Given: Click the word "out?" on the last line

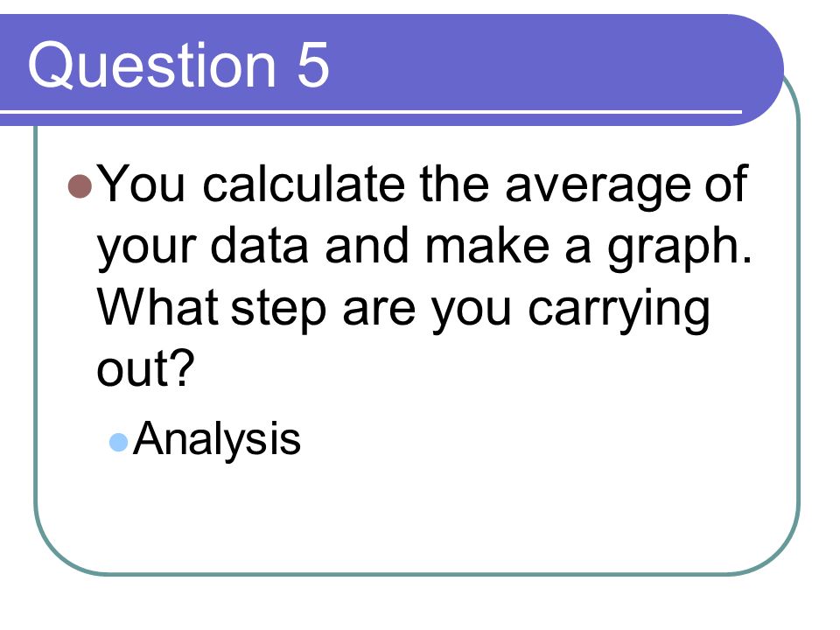Looking at the screenshot, I should pos(144,368).
